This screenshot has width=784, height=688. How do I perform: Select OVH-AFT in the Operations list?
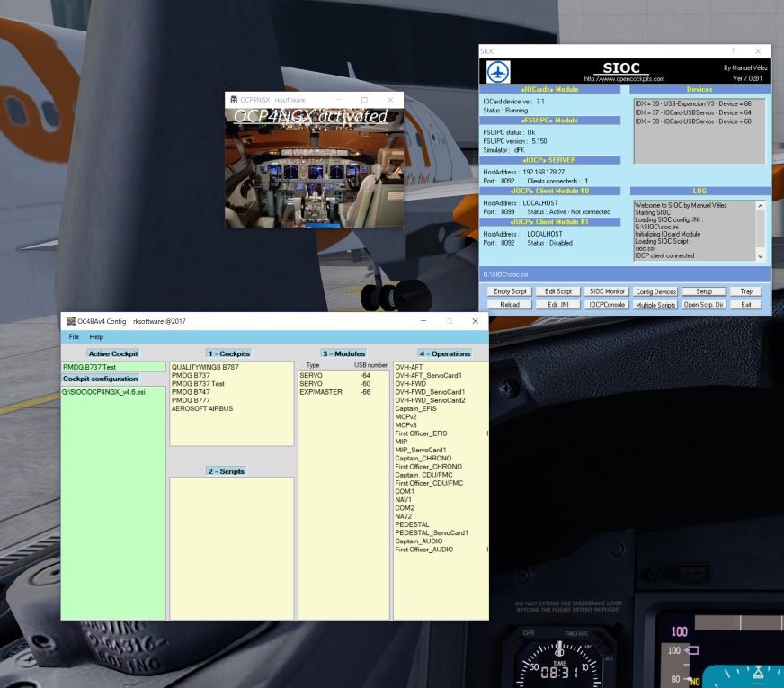(410, 367)
